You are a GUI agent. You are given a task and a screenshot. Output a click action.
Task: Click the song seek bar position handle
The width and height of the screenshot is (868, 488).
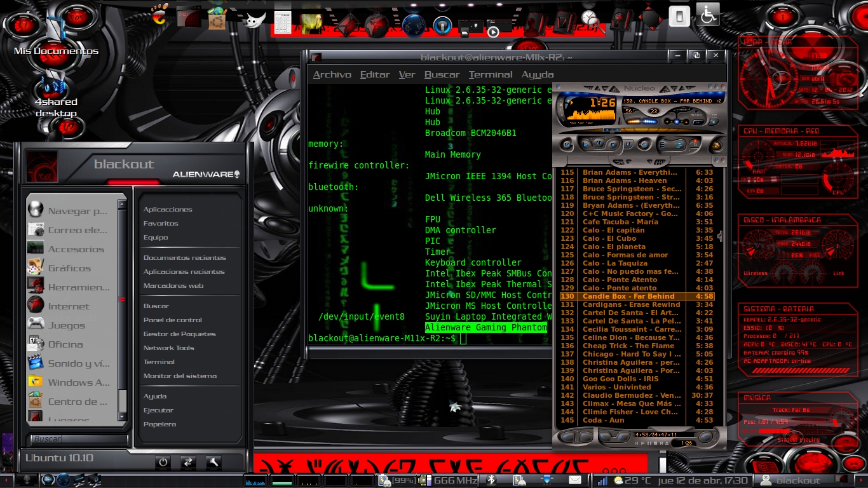pyautogui.click(x=612, y=130)
